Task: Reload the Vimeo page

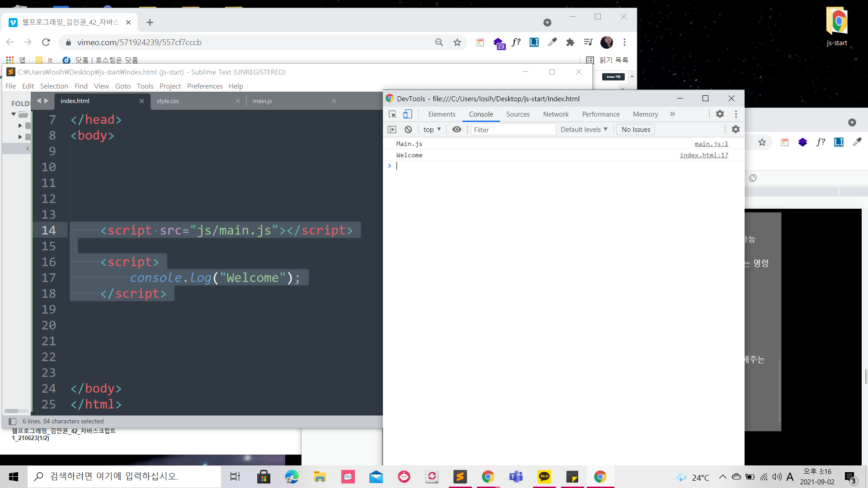Action: 46,42
